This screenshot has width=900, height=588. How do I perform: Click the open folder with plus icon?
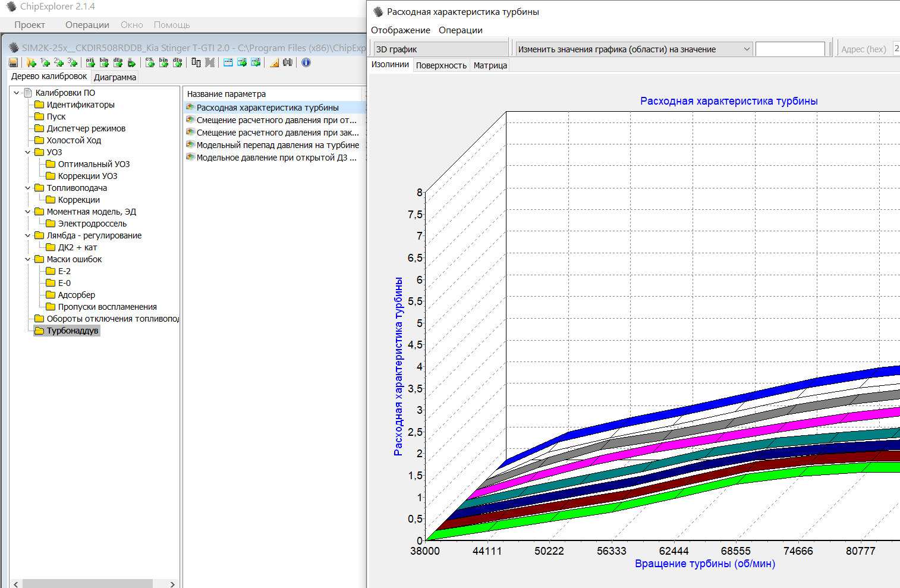tap(31, 62)
